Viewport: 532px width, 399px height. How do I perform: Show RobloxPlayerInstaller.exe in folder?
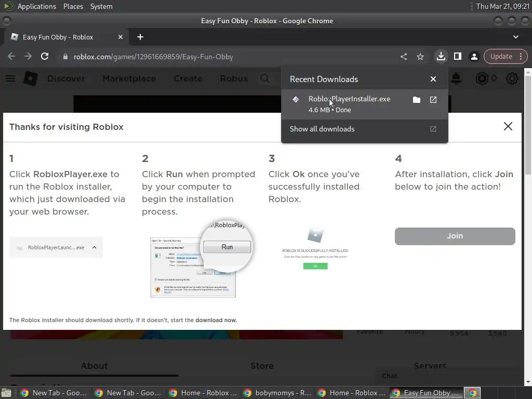click(416, 100)
